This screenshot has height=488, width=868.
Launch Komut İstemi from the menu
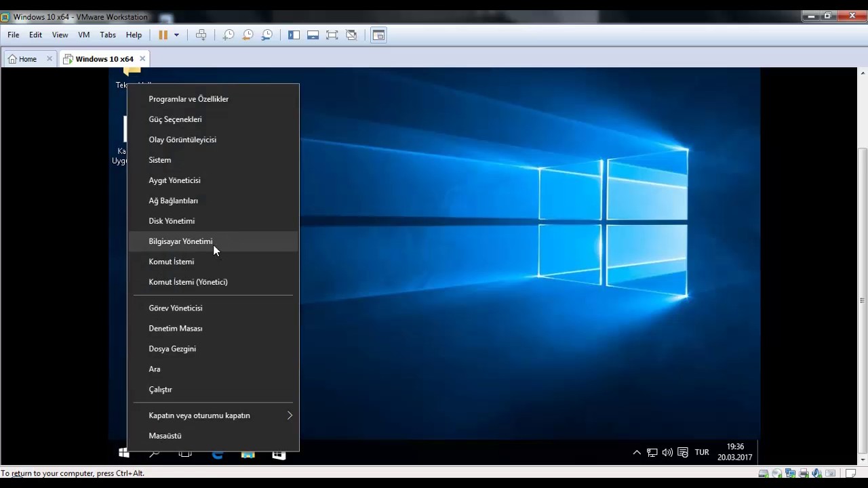pyautogui.click(x=213, y=262)
